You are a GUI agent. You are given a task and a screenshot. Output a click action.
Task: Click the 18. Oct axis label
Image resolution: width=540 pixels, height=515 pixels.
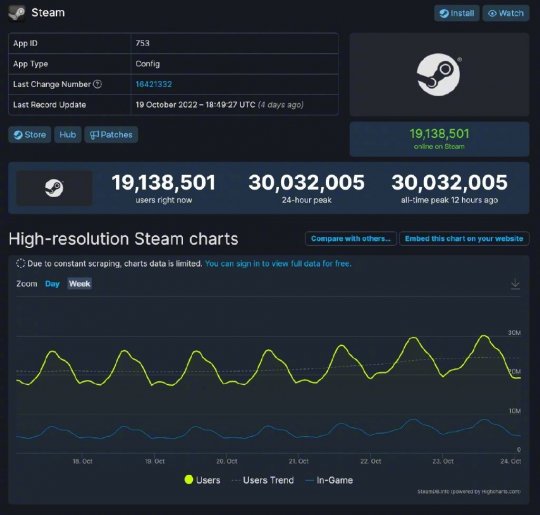coord(82,461)
